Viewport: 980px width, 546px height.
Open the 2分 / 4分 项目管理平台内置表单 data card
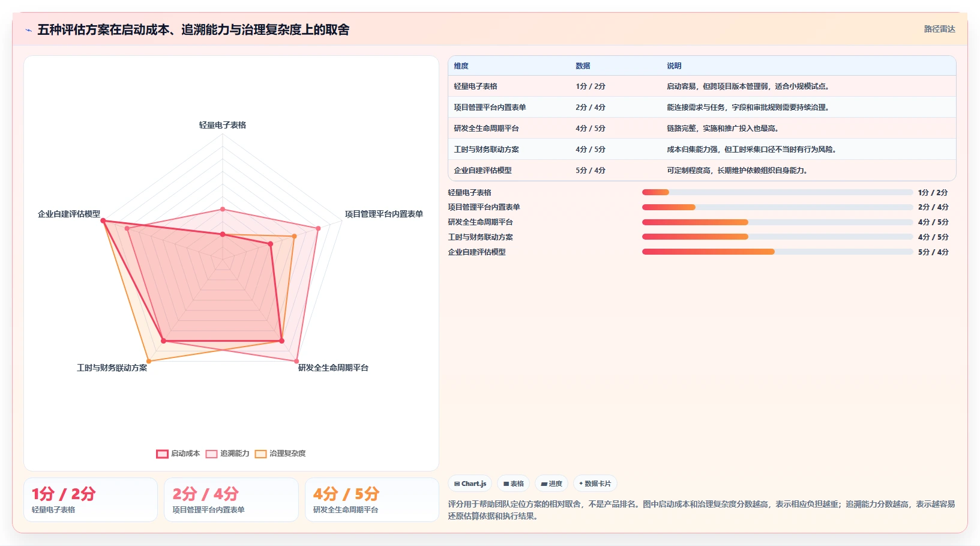pos(231,500)
